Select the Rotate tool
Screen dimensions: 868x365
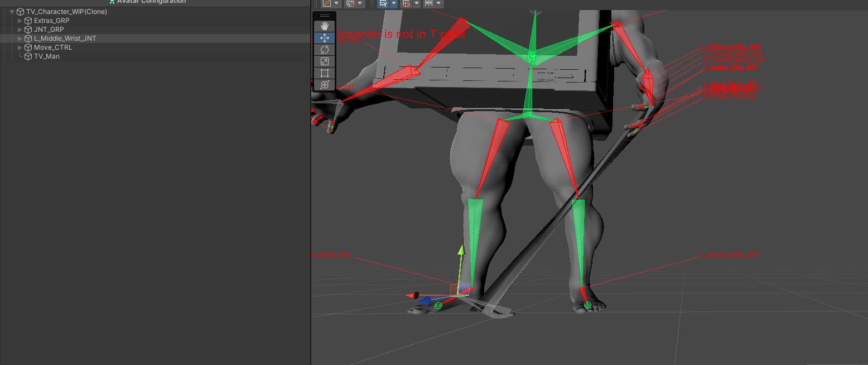tap(325, 50)
